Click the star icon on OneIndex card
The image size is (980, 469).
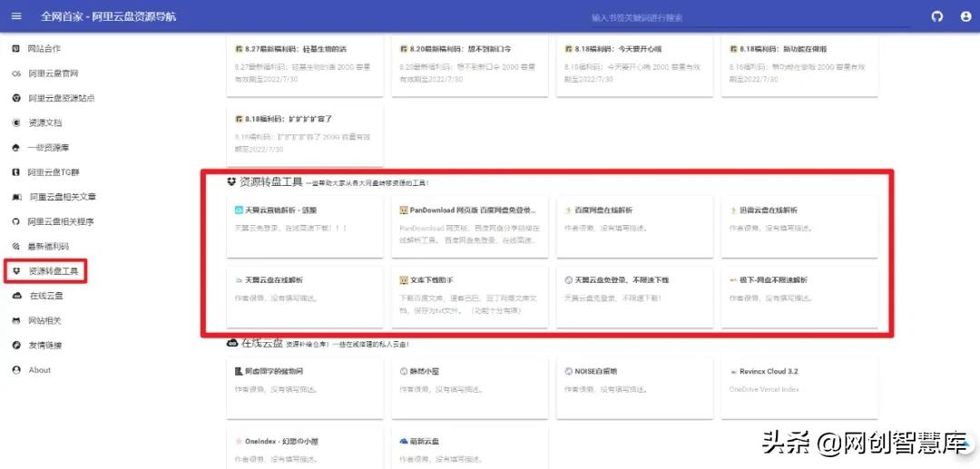(238, 442)
